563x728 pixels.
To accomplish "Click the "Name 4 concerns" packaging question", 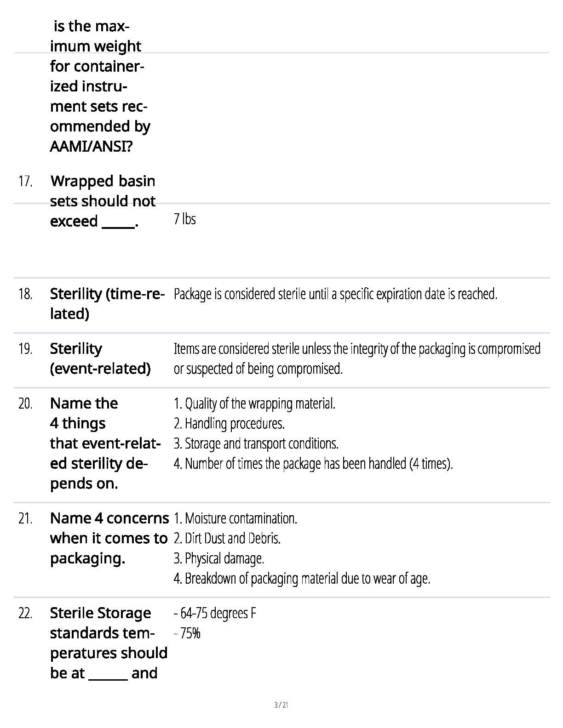I will pyautogui.click(x=109, y=538).
